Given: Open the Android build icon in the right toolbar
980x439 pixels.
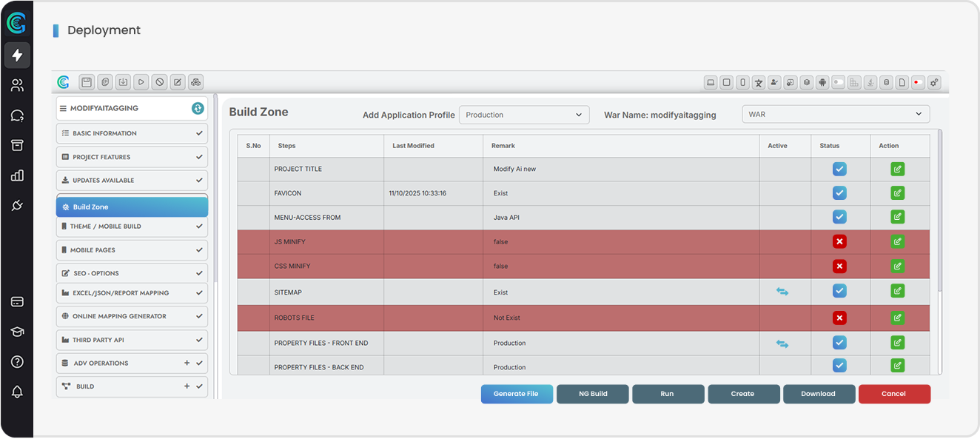Looking at the screenshot, I should point(822,82).
